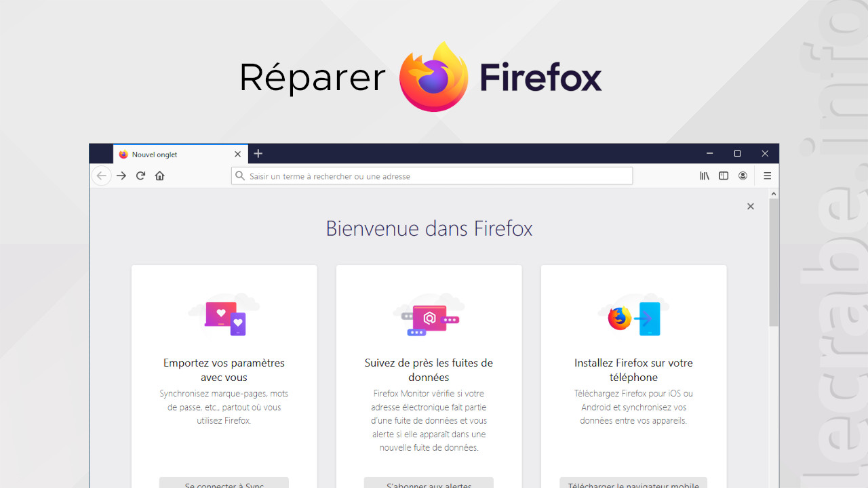Open the Library bookmarks icon

pyautogui.click(x=705, y=176)
